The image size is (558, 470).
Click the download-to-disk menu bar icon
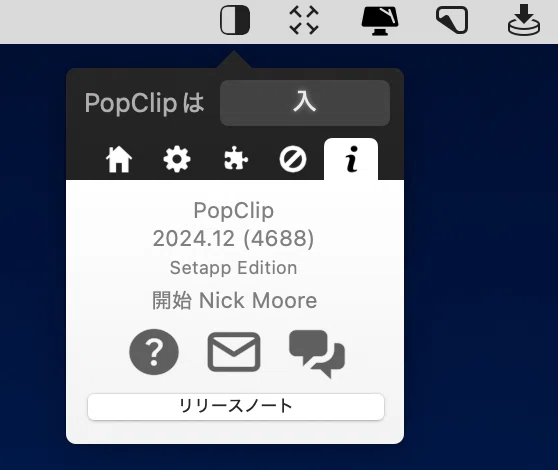click(x=524, y=20)
